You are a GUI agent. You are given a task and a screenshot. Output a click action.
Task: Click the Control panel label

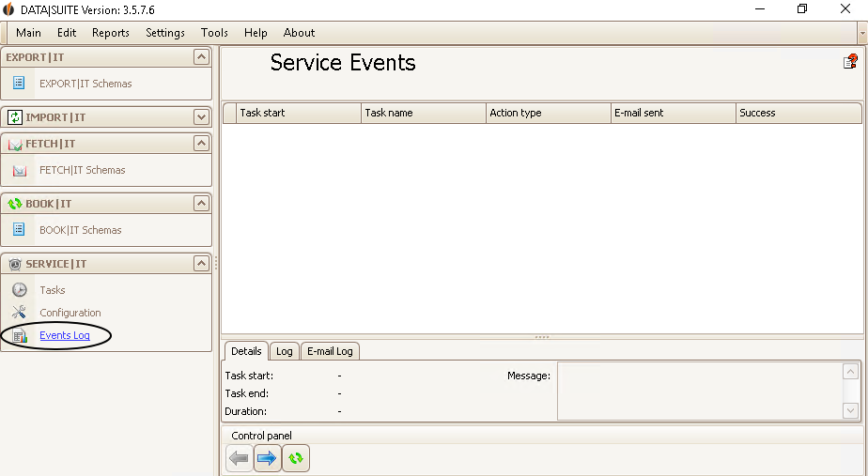click(x=261, y=436)
